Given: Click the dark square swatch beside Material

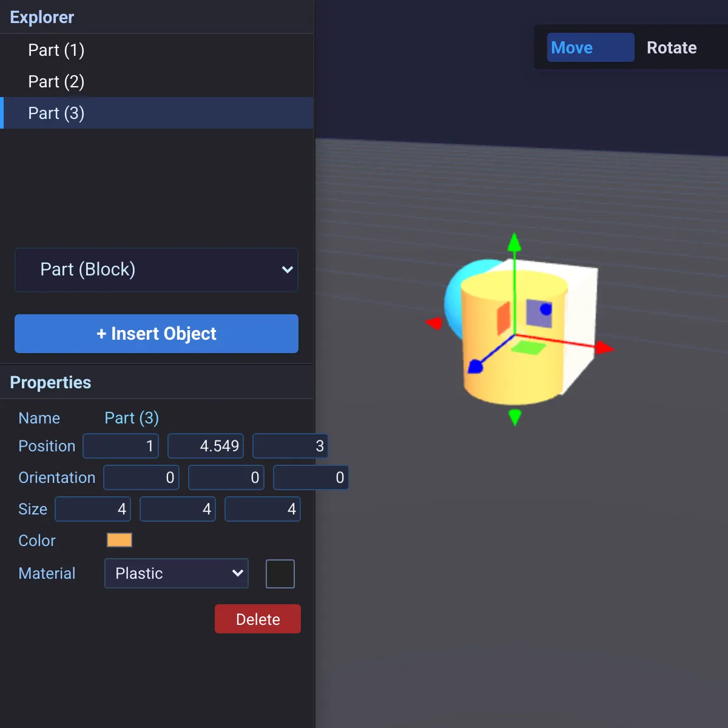Looking at the screenshot, I should coord(280,574).
